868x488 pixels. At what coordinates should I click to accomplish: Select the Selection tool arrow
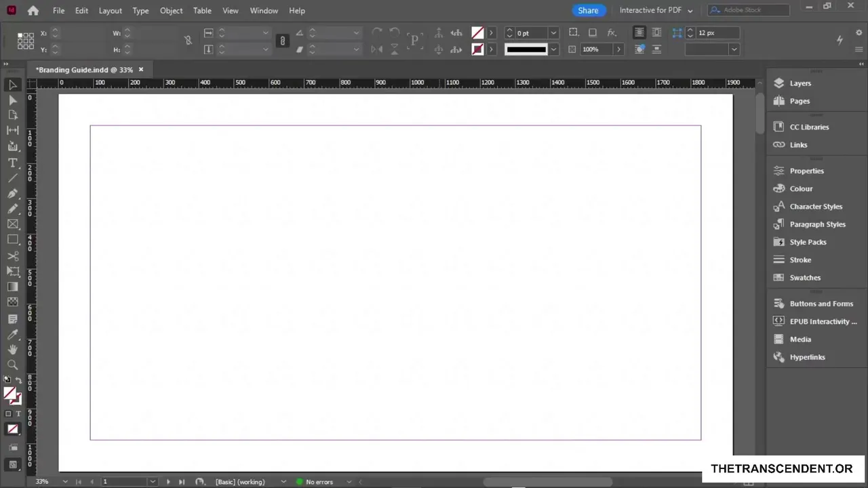pos(12,85)
